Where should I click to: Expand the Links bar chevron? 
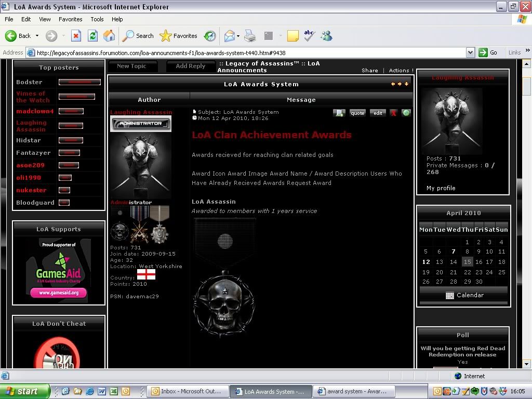tap(527, 50)
